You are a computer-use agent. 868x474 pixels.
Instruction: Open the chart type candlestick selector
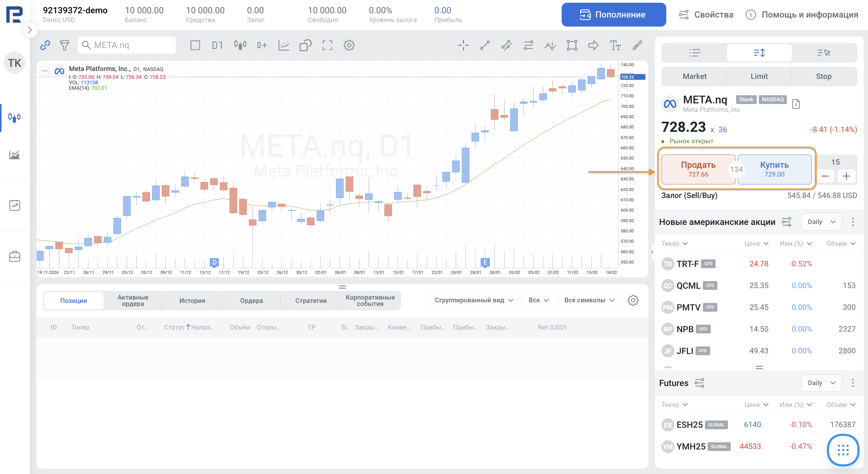(x=240, y=45)
